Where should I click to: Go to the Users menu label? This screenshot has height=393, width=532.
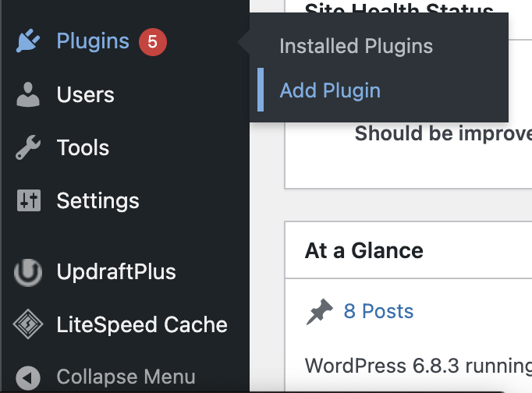click(86, 95)
